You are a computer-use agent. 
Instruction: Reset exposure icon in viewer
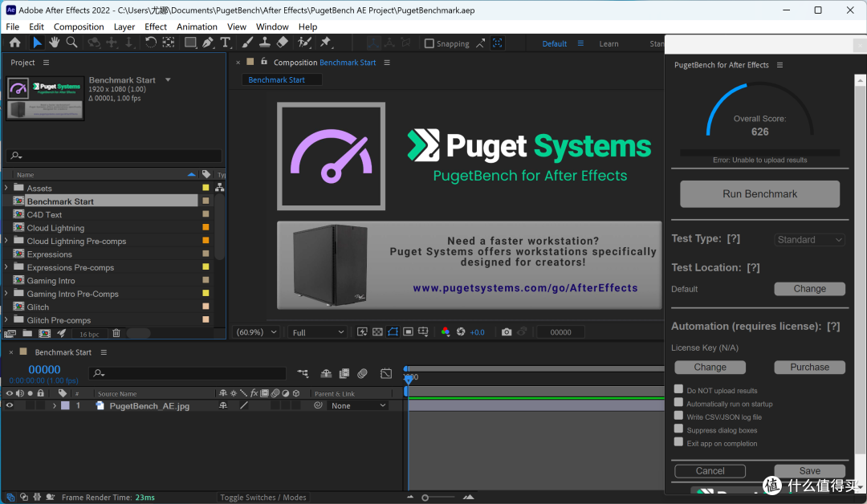coord(461,332)
